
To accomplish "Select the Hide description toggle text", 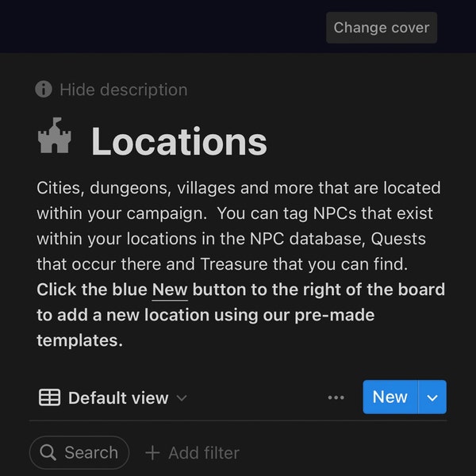I will click(x=123, y=90).
